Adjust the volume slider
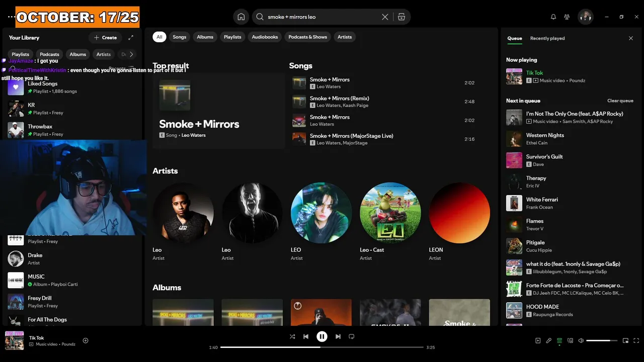644x362 pixels. [602, 340]
